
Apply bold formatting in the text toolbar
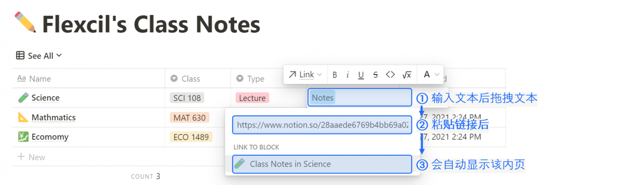point(335,75)
